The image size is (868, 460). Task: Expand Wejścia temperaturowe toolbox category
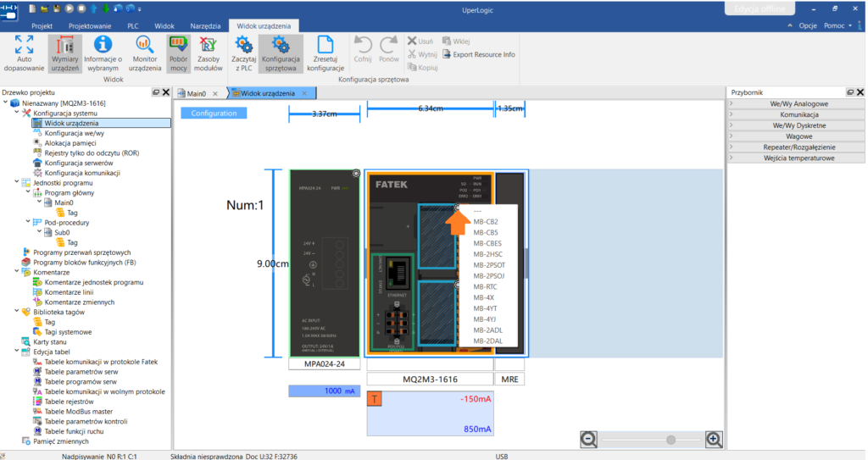tap(796, 158)
